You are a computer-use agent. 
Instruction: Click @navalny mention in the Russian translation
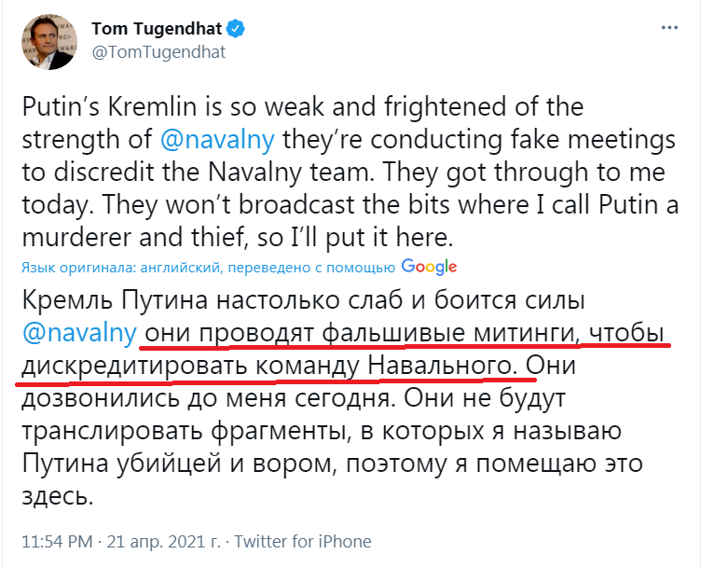coord(80,333)
